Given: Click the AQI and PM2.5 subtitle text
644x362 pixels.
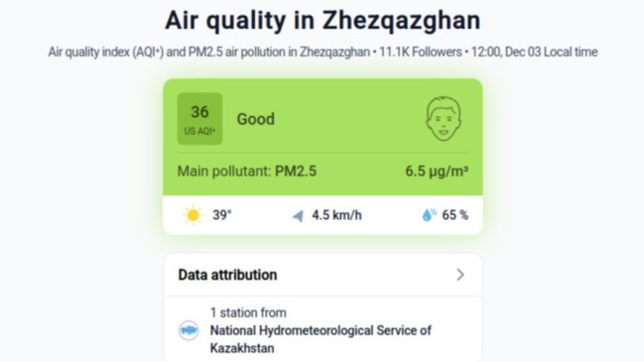Looking at the screenshot, I should click(x=204, y=53).
